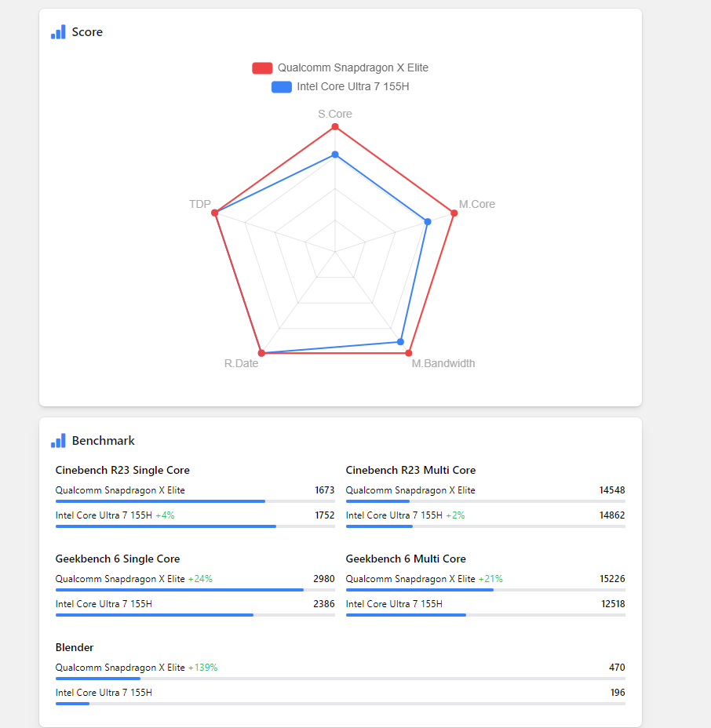The width and height of the screenshot is (711, 728).
Task: Click the Blender benchmark heading
Action: [75, 648]
